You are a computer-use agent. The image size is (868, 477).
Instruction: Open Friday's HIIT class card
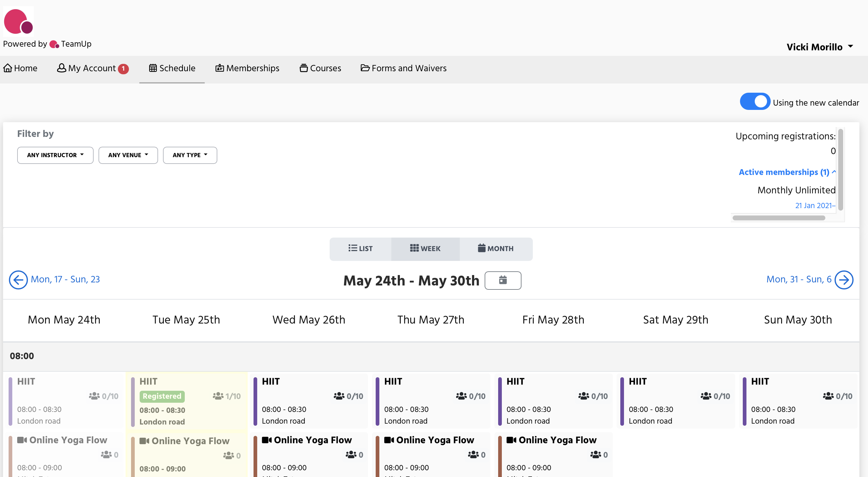[x=553, y=401]
